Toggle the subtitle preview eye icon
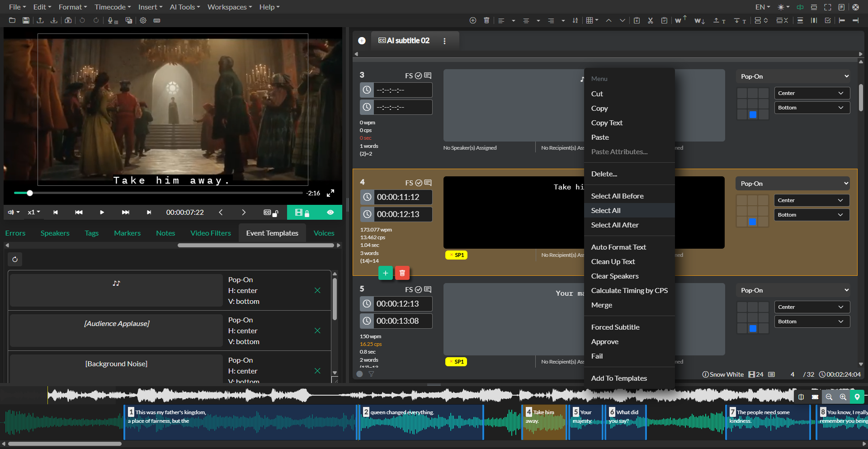The width and height of the screenshot is (868, 449). point(330,212)
